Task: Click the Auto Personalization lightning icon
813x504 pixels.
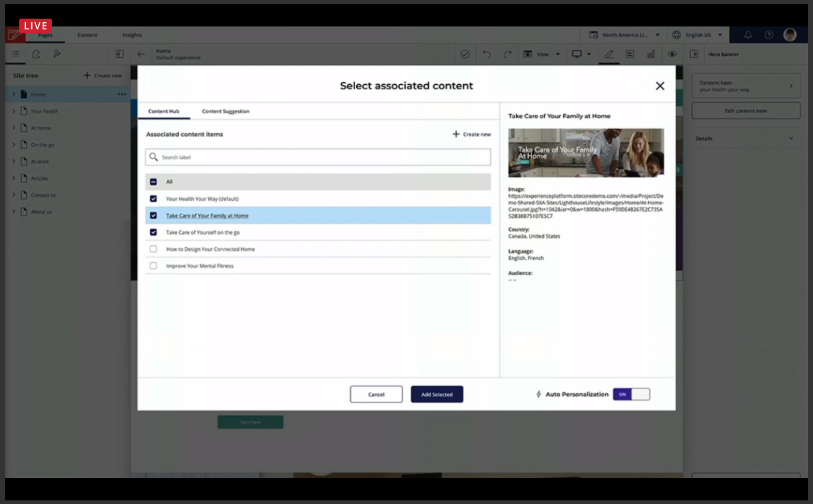Action: [539, 395]
